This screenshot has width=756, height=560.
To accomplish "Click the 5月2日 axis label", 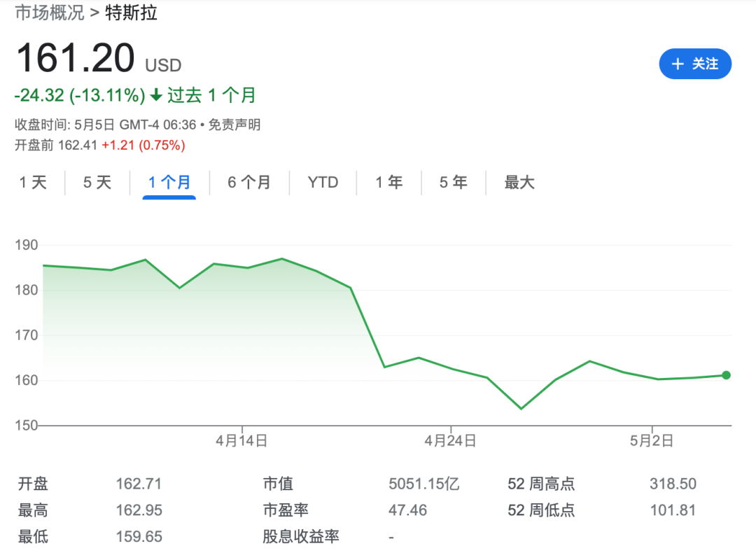I will click(652, 440).
